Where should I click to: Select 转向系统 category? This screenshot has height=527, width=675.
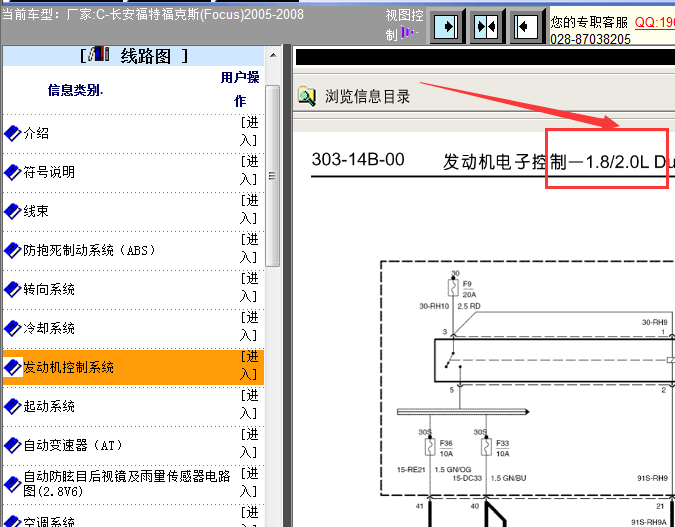pyautogui.click(x=49, y=289)
